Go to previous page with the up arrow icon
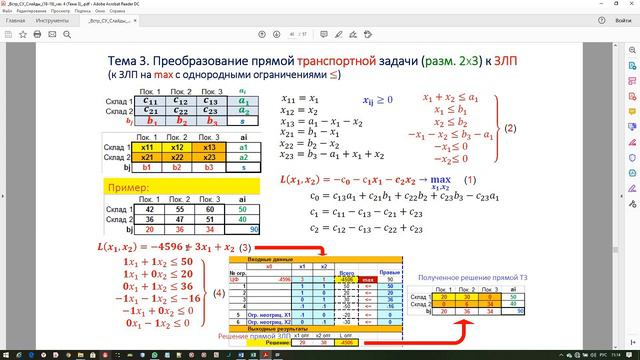 pos(262,35)
